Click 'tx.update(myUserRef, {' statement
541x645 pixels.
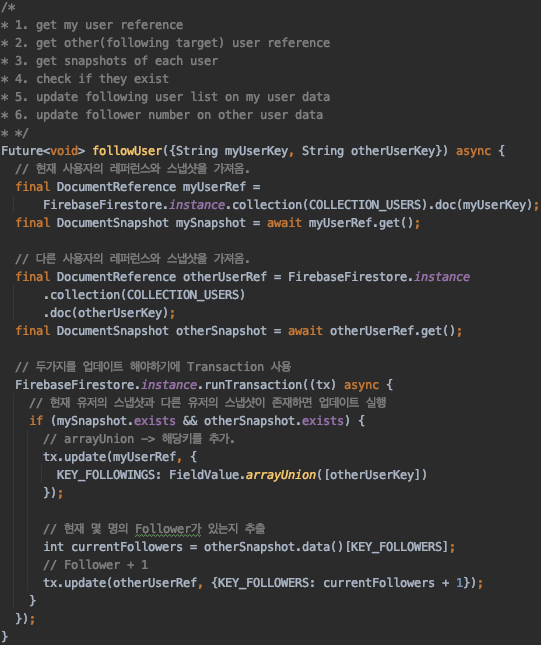coord(120,457)
